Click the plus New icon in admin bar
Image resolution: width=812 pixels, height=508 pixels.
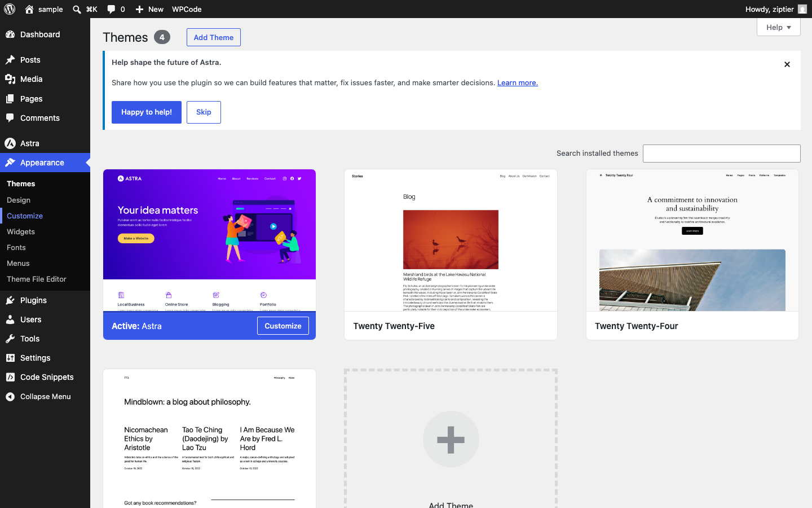click(139, 9)
